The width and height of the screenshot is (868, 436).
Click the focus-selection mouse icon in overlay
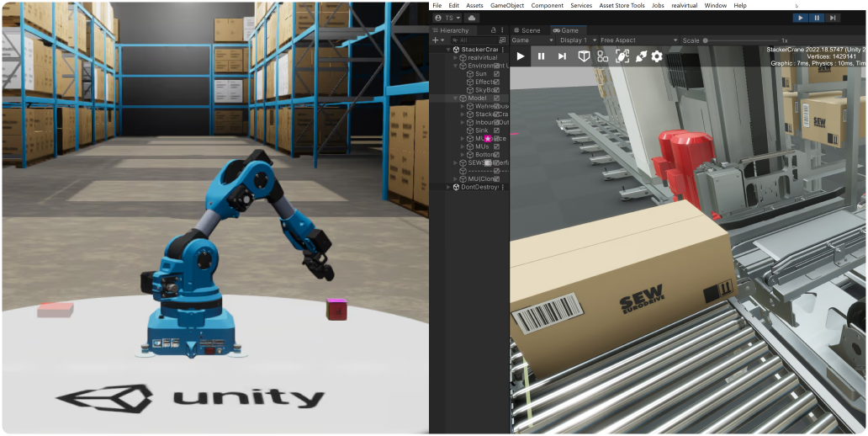coord(622,56)
